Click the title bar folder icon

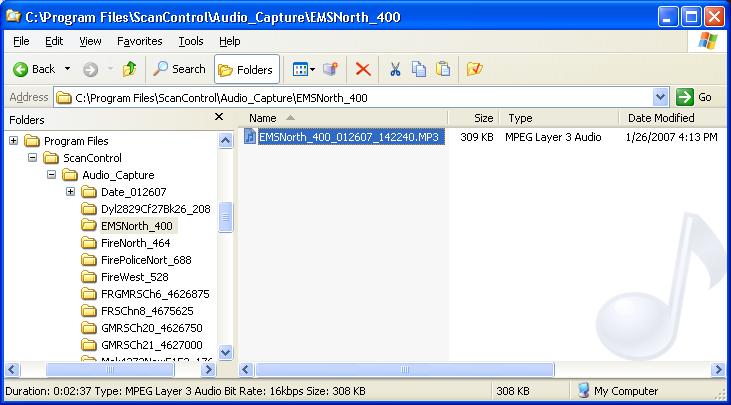(x=14, y=16)
